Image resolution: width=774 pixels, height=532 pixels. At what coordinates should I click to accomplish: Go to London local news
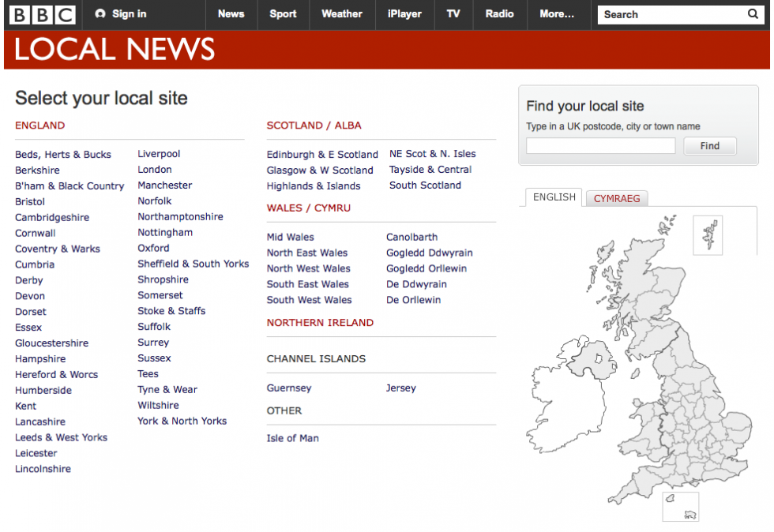click(155, 170)
